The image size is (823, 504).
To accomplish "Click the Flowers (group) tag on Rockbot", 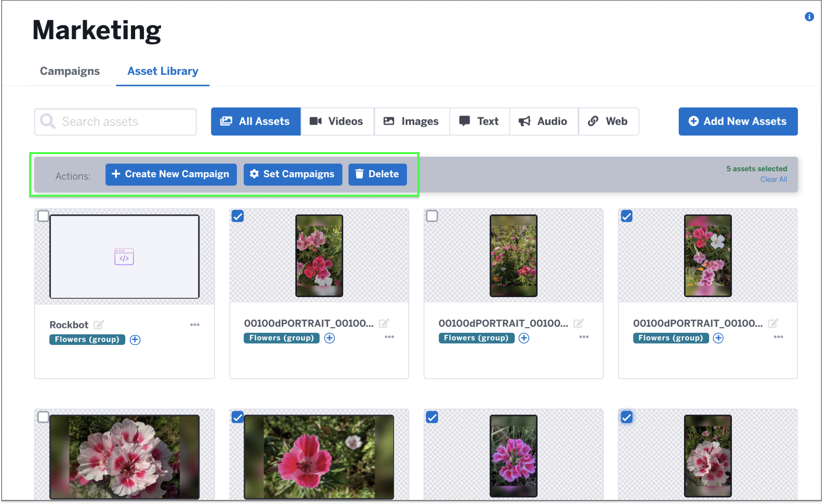I will click(x=87, y=339).
